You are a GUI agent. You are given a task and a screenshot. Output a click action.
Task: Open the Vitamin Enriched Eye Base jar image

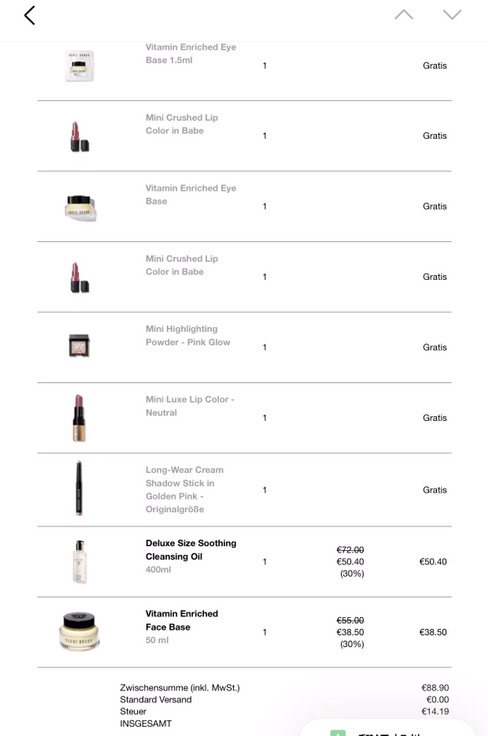point(80,207)
